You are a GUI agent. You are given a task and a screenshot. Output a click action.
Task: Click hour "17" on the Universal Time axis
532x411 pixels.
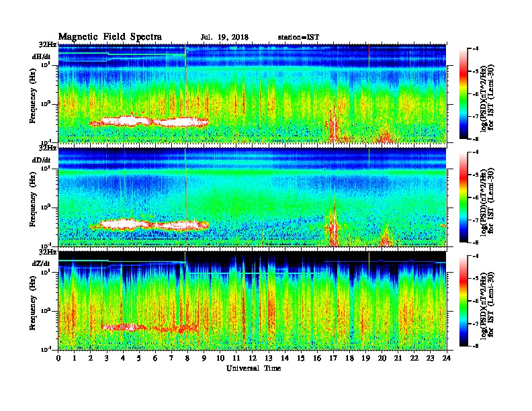point(333,359)
